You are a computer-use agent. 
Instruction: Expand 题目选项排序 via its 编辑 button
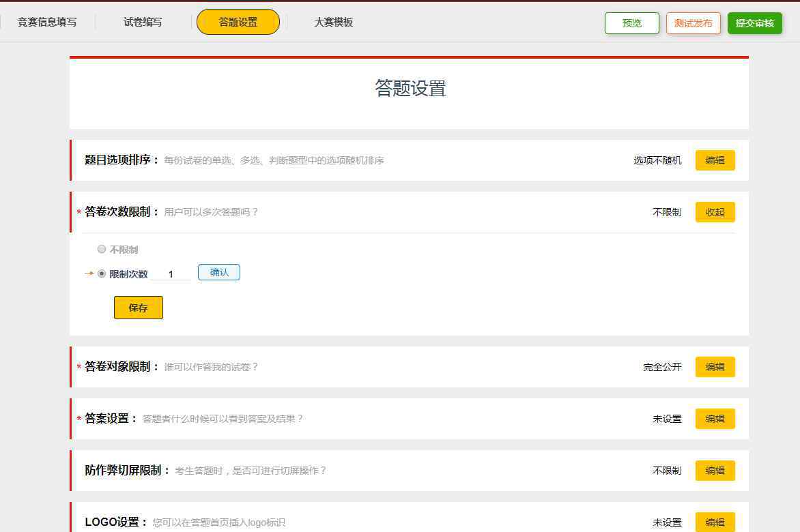point(715,160)
